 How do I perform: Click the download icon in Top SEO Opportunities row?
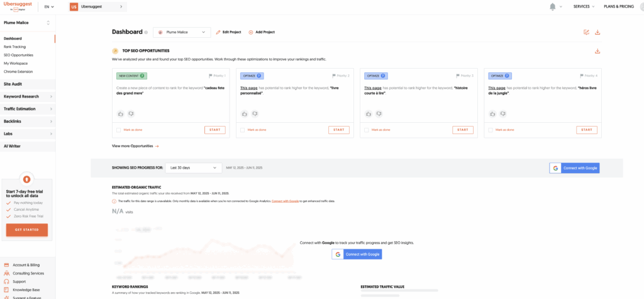(x=597, y=51)
